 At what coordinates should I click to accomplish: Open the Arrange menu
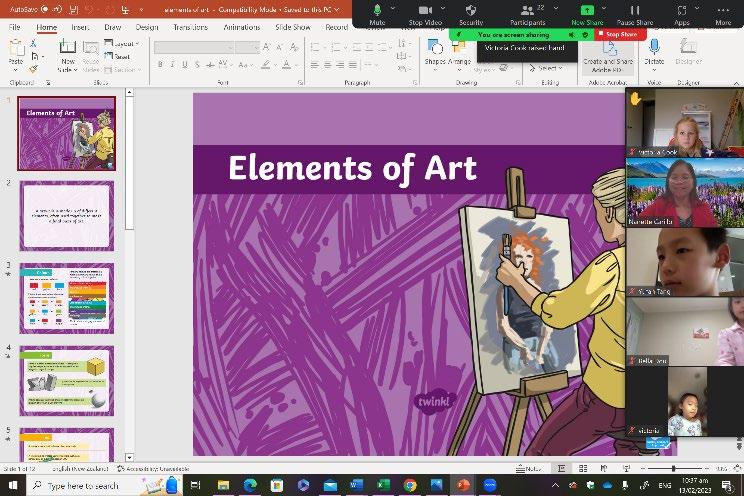tap(459, 54)
